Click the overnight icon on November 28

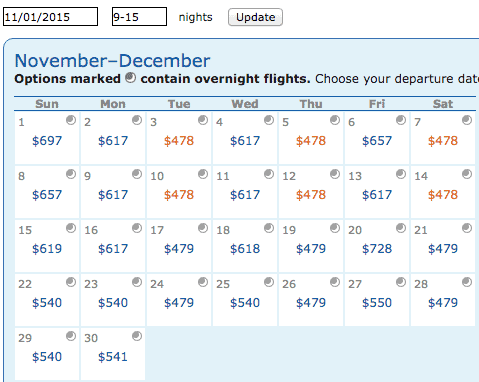pyautogui.click(x=467, y=282)
